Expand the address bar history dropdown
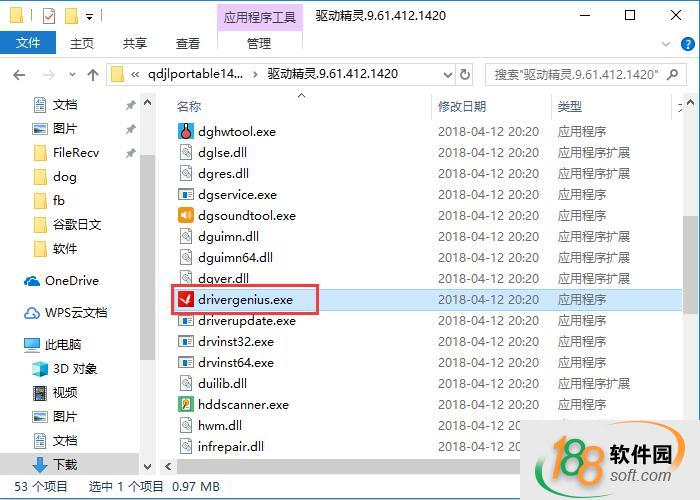This screenshot has width=700, height=500. 448,75
